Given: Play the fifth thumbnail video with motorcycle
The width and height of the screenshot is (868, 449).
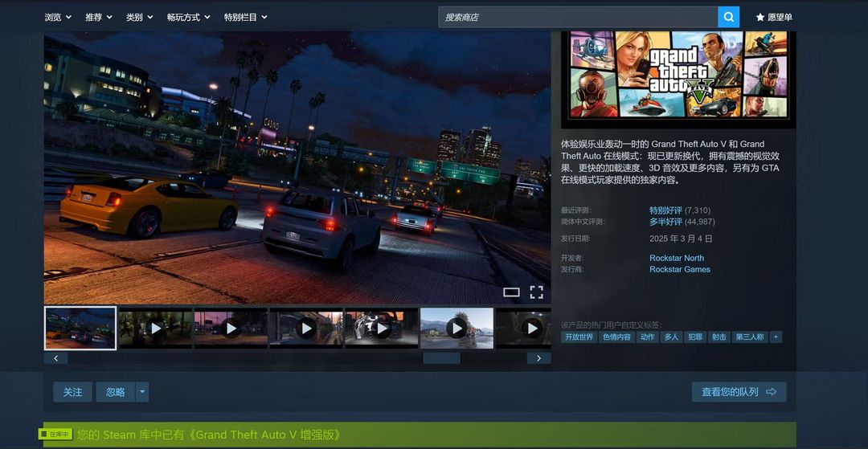Looking at the screenshot, I should click(x=382, y=329).
